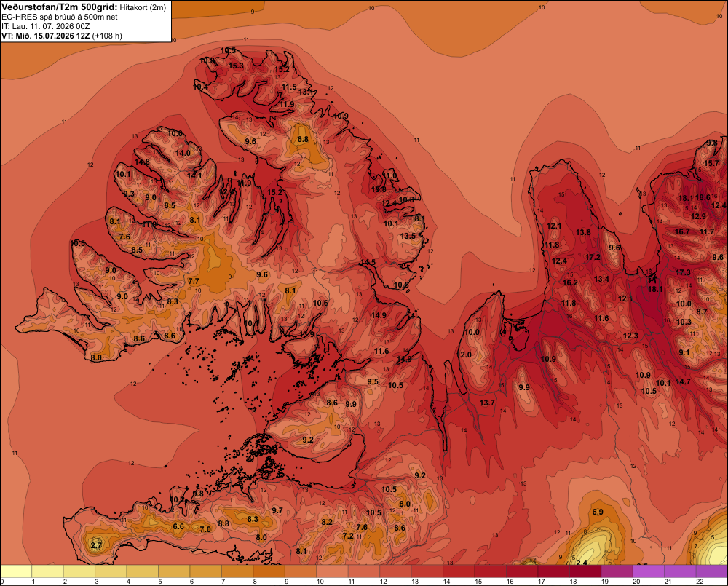Select the 18.6 temperature reading
This screenshot has width=728, height=586.
pos(702,197)
